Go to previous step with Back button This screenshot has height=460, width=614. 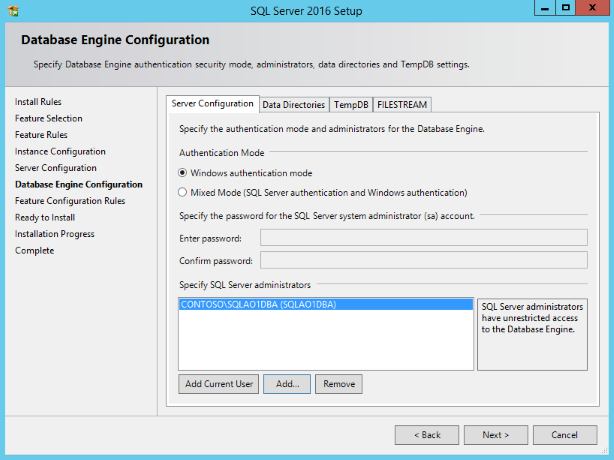[x=427, y=435]
